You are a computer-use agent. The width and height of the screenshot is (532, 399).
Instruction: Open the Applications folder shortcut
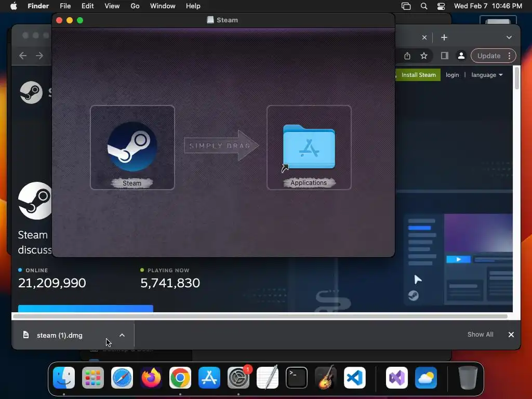pos(309,147)
